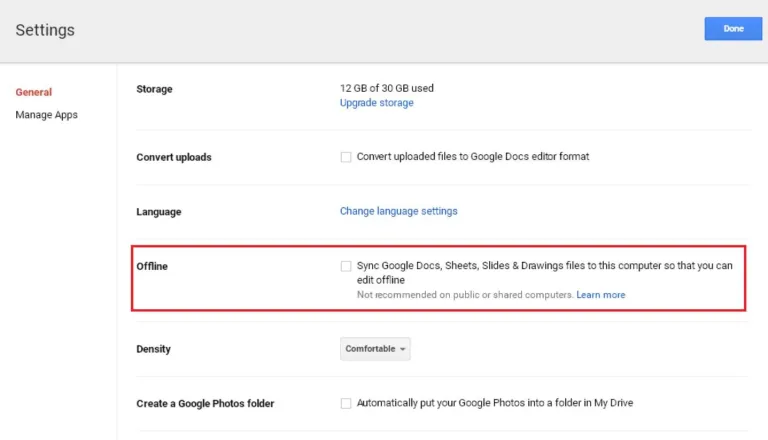Click the Density setting label

153,349
